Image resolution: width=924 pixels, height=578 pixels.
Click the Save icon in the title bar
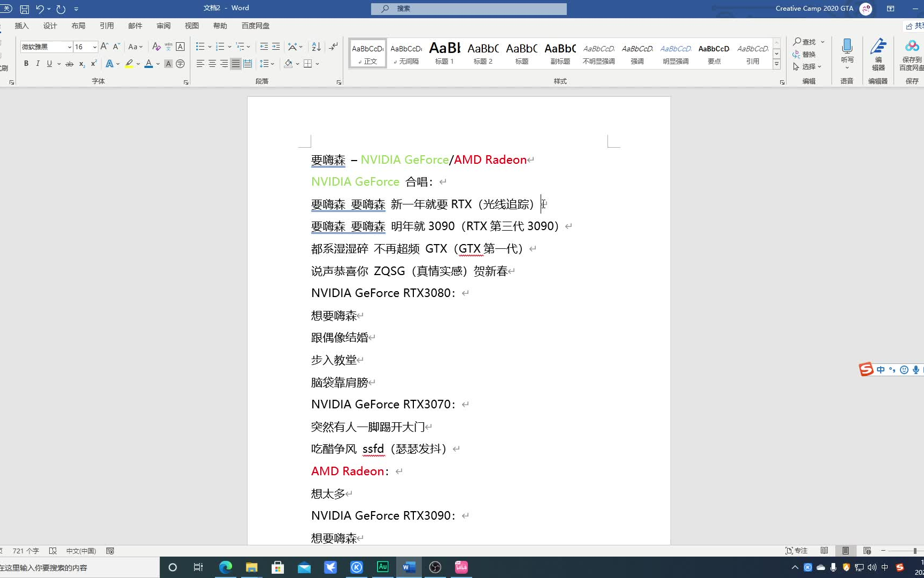[25, 9]
